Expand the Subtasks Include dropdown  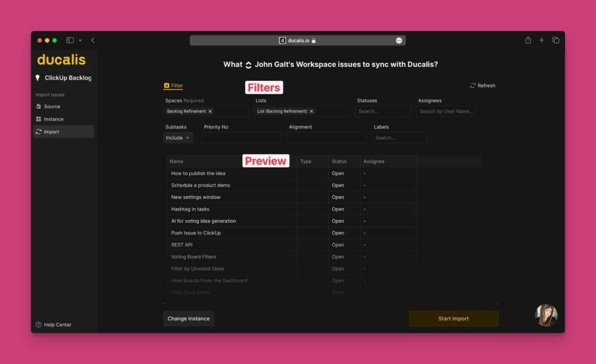point(178,138)
